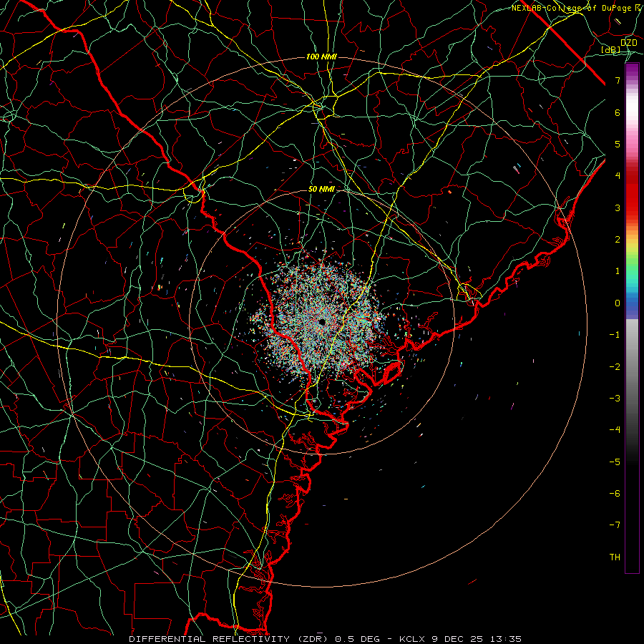Click the black radar site dot at echo center
This screenshot has width=644, height=644.
coord(322,322)
